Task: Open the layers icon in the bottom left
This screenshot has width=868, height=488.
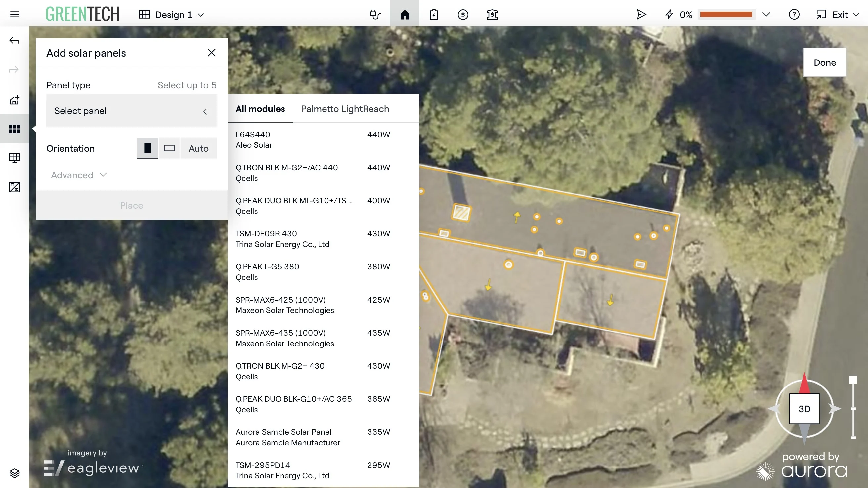Action: pyautogui.click(x=15, y=473)
